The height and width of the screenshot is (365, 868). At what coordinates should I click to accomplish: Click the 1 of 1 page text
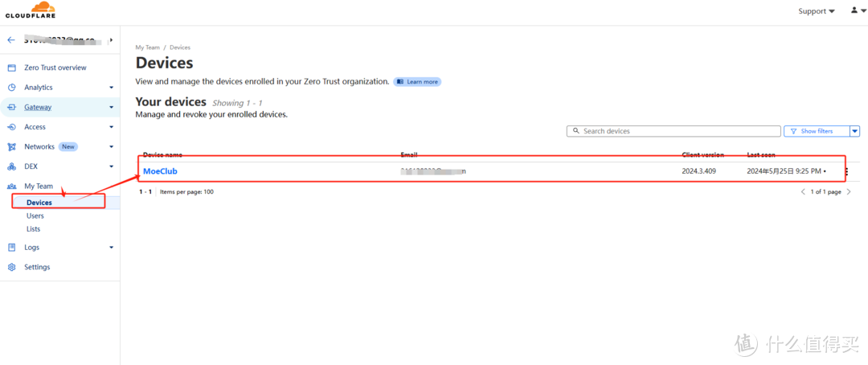825,191
